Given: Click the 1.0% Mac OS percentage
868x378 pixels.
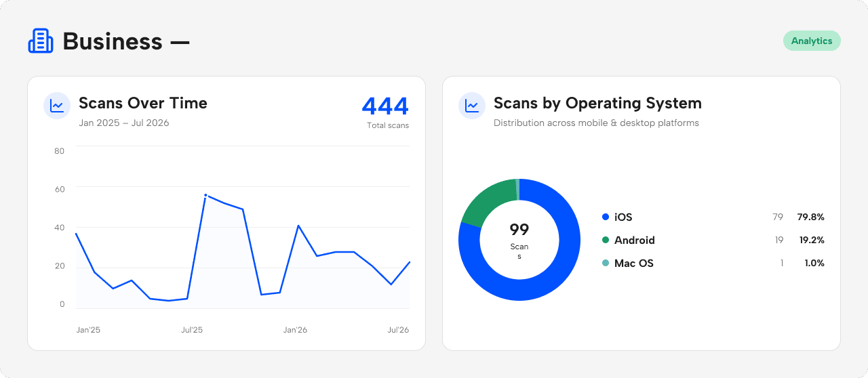Looking at the screenshot, I should (814, 263).
